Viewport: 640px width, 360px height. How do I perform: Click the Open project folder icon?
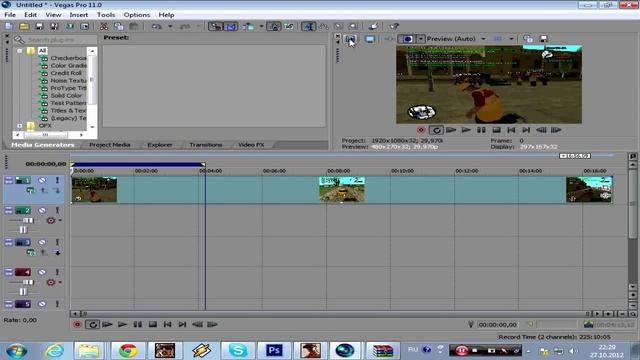pyautogui.click(x=24, y=27)
